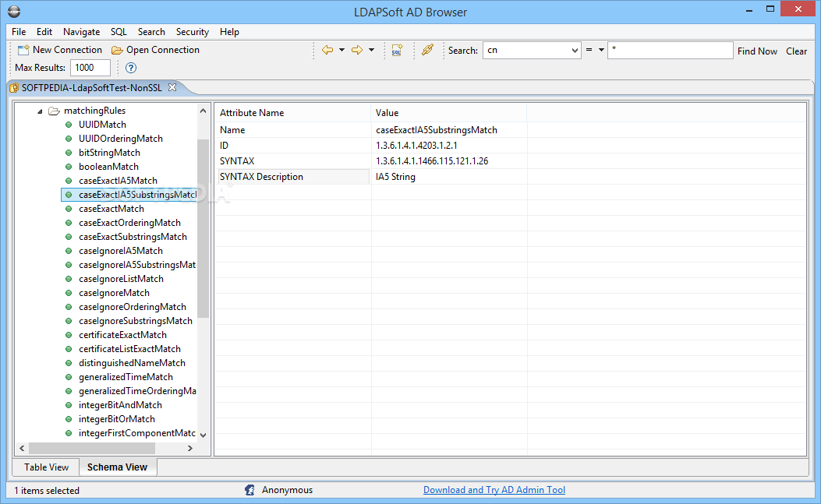Select the caseExactIA5Match tree item
This screenshot has height=504, width=821.
(x=118, y=181)
